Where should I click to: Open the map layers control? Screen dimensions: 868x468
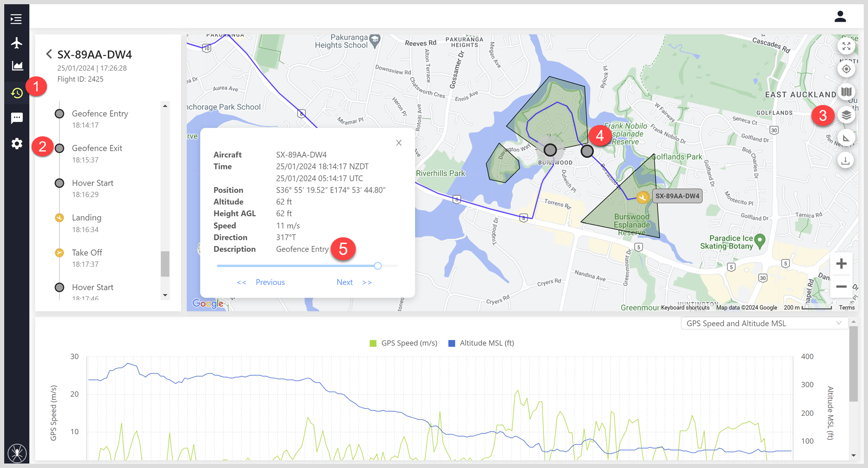pyautogui.click(x=846, y=115)
